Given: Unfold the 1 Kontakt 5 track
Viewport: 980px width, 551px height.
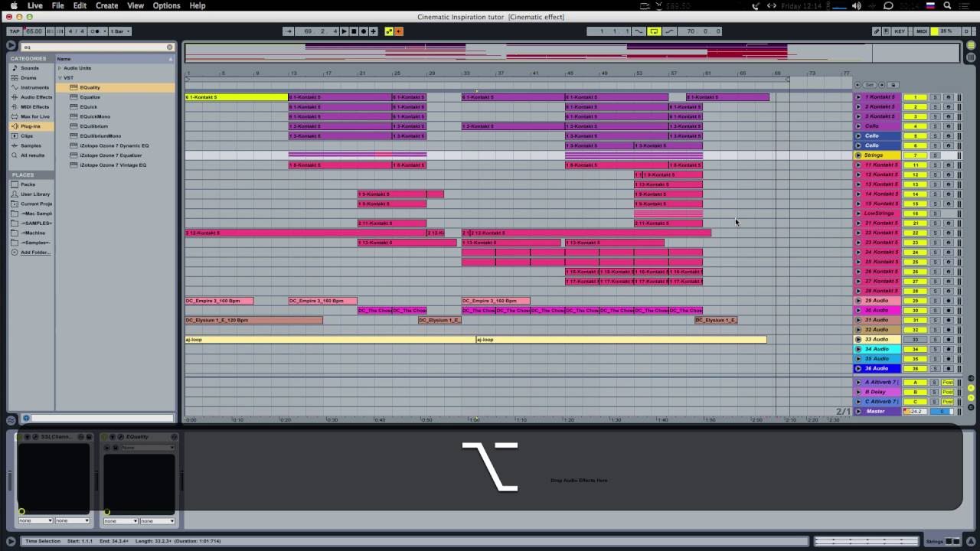Looking at the screenshot, I should pyautogui.click(x=858, y=97).
